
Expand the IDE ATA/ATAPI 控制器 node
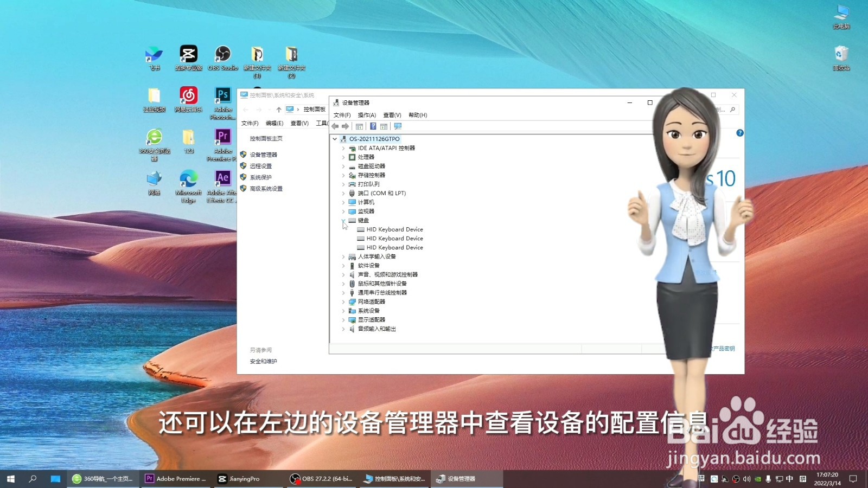click(343, 148)
